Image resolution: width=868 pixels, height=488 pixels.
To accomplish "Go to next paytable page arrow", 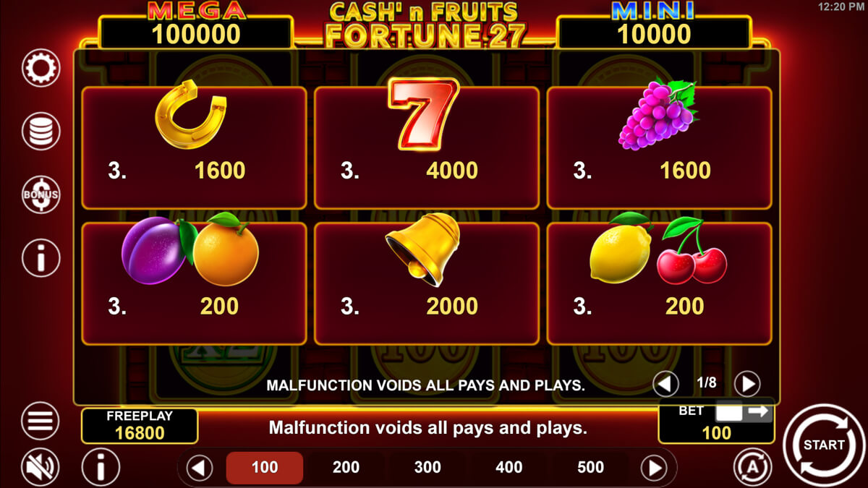I will tap(747, 384).
